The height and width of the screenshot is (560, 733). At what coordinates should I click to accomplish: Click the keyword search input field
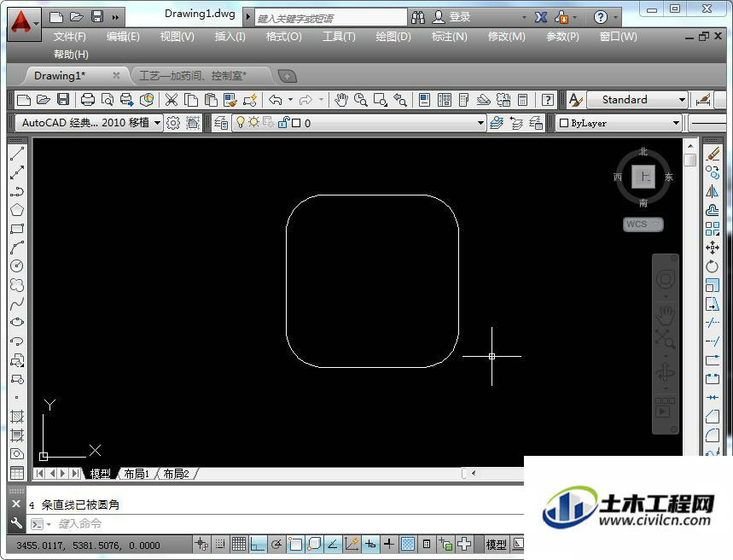[331, 18]
